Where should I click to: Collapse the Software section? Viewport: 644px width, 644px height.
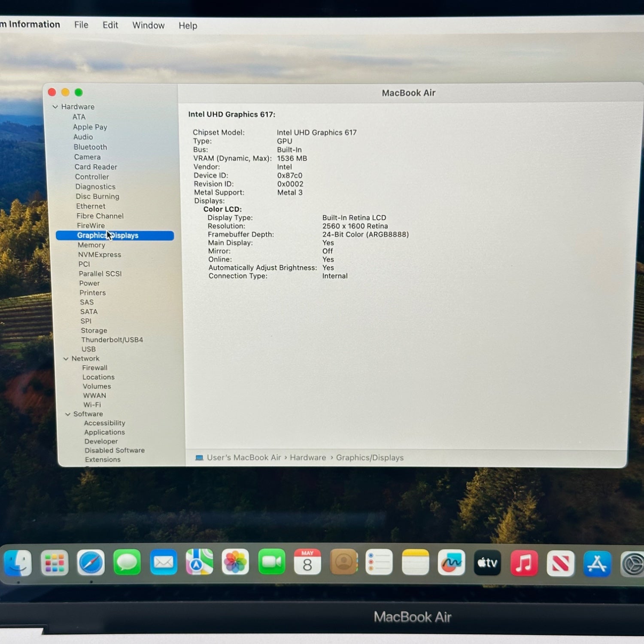pyautogui.click(x=68, y=414)
